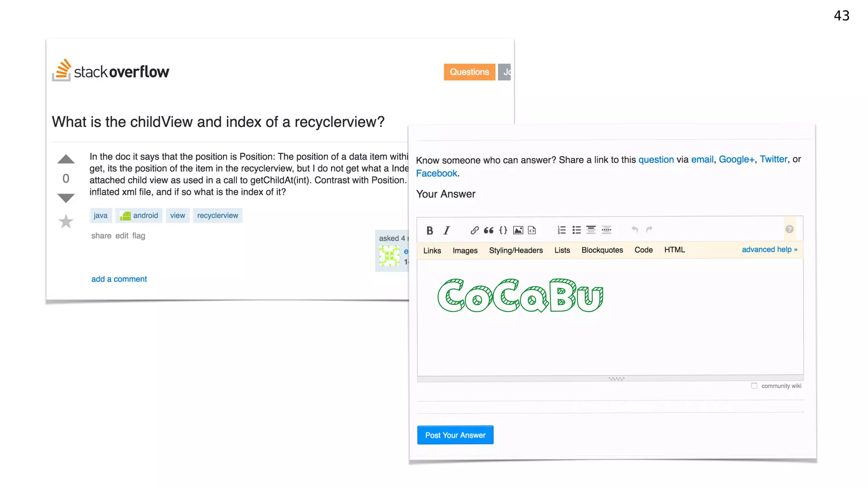Apply blockquote using the quote icon
Viewport: 868px width, 488px height.
[489, 230]
